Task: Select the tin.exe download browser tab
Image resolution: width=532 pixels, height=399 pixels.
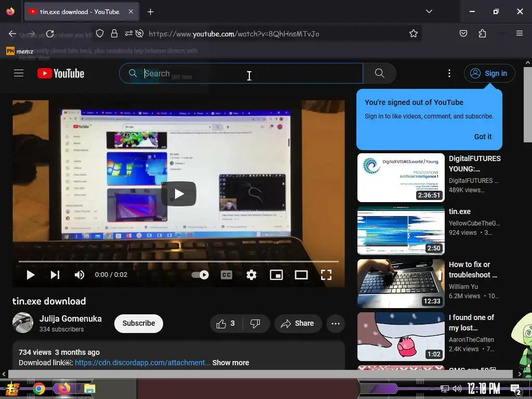Action: coord(82,11)
